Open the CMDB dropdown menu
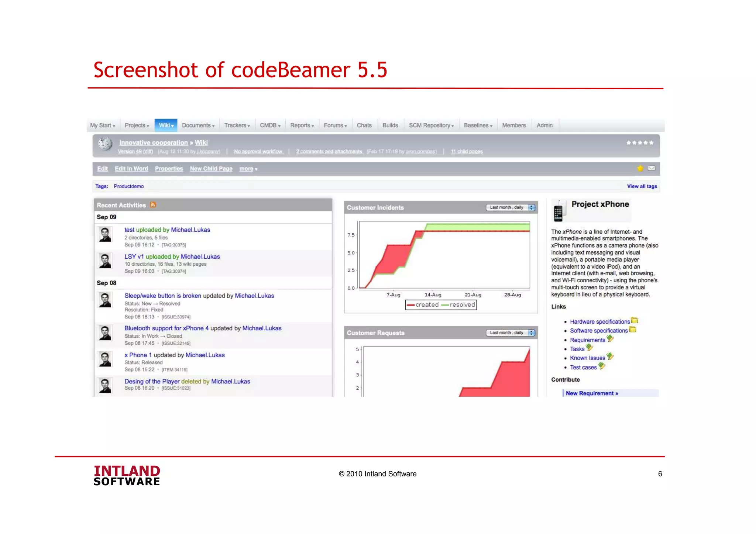This screenshot has height=534, width=756. coord(270,125)
